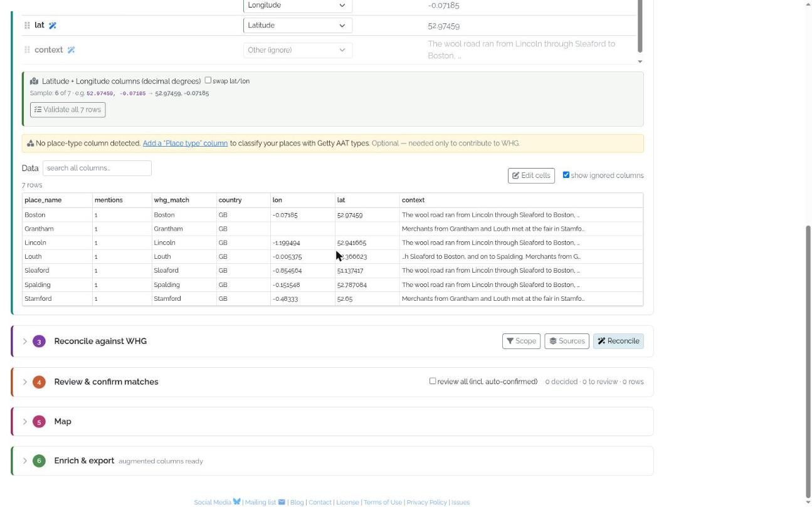Click the Grantham row context text
812x507 pixels.
pyautogui.click(x=493, y=229)
